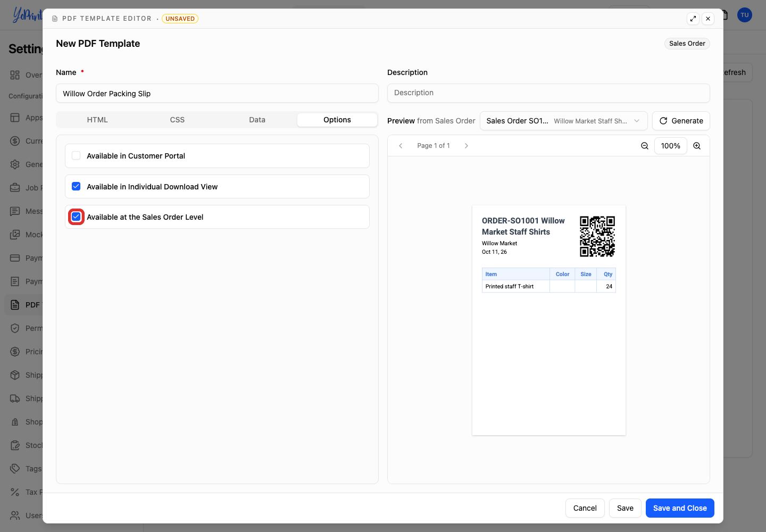Image resolution: width=766 pixels, height=532 pixels.
Task: Open PDF templates icon in sidebar
Action: [15, 305]
